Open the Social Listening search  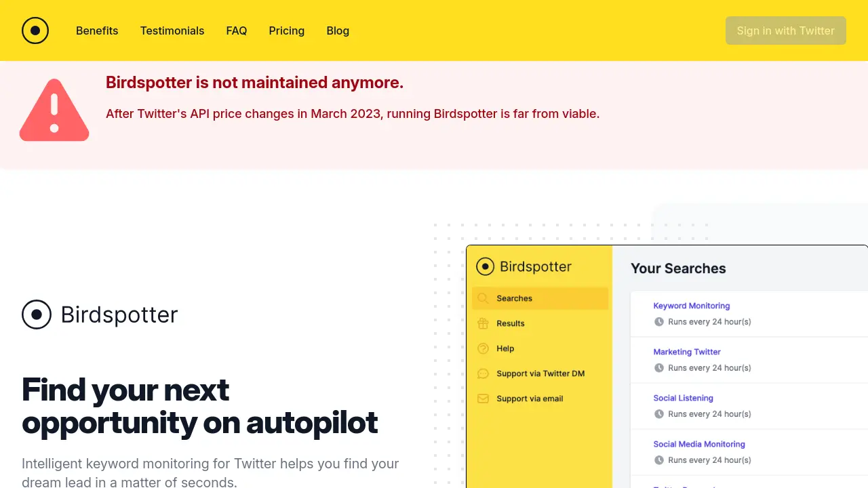pos(683,398)
